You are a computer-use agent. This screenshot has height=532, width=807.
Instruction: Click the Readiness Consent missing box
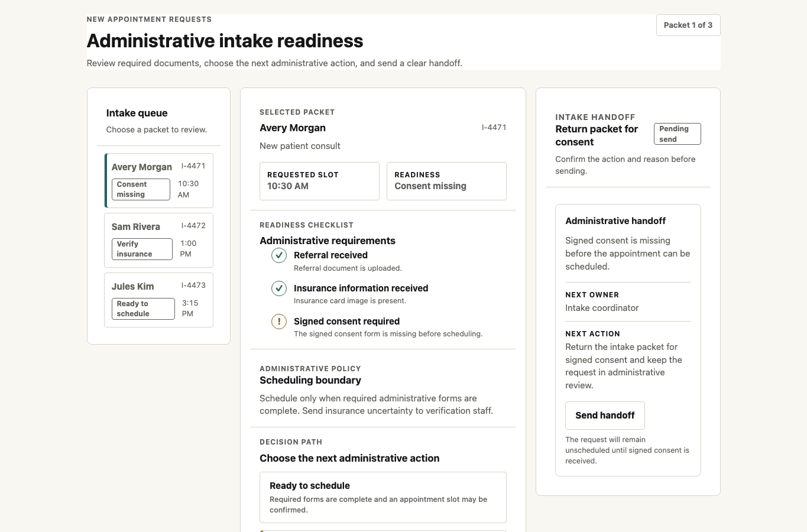446,181
